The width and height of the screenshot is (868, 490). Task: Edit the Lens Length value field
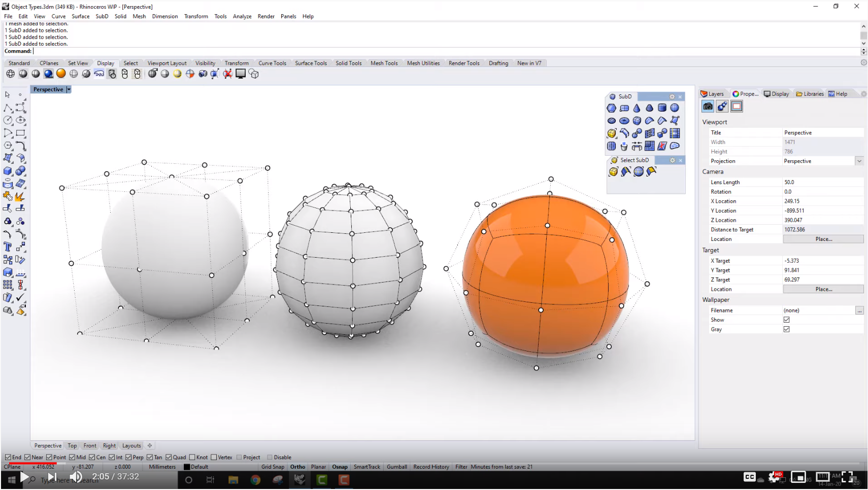pyautogui.click(x=823, y=182)
